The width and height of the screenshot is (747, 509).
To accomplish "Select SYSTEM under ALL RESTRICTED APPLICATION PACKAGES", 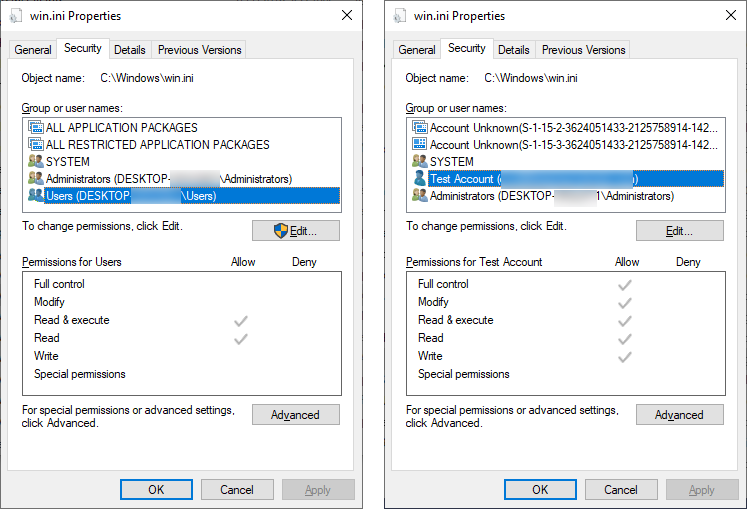I will click(x=68, y=162).
